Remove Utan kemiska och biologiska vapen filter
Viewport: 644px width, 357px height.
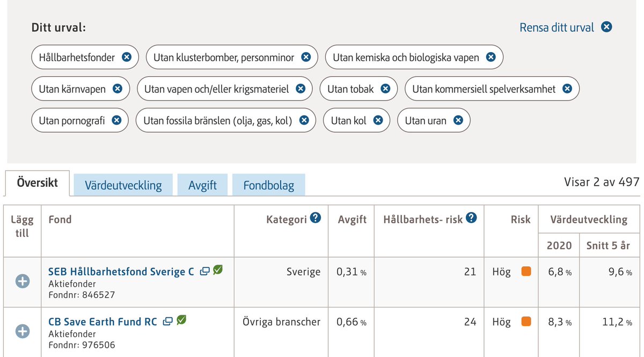click(491, 57)
